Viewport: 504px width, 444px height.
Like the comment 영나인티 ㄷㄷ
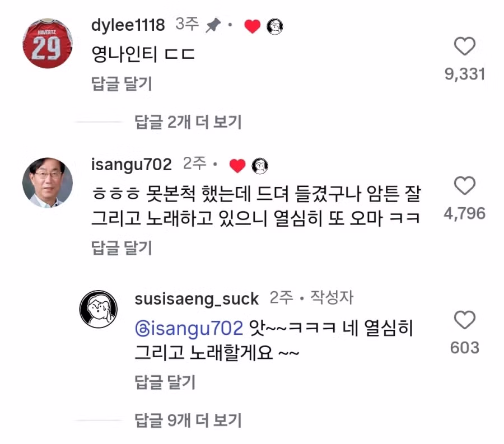click(465, 47)
